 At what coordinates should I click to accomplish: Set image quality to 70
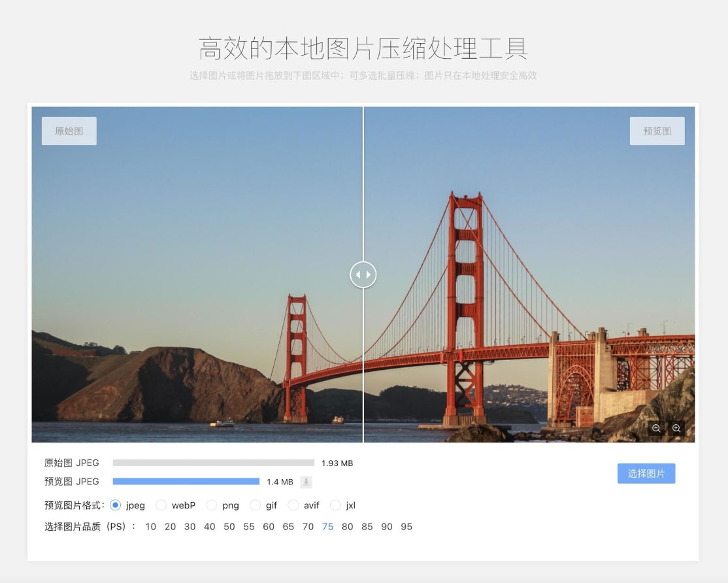(x=308, y=527)
